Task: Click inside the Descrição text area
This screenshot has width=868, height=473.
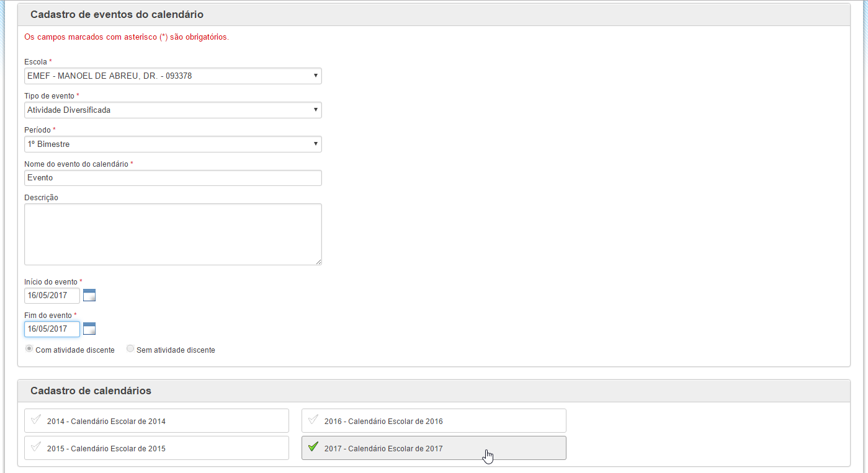Action: tap(173, 234)
